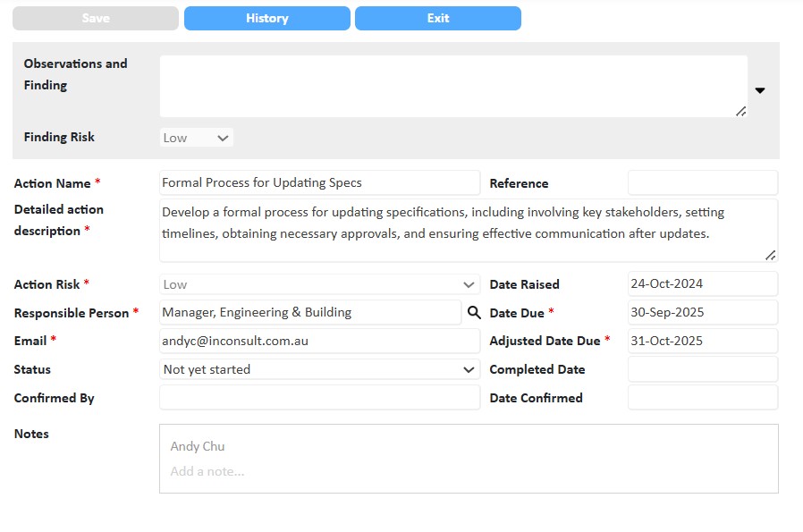The width and height of the screenshot is (803, 532).
Task: Click into the Reference field
Action: pyautogui.click(x=702, y=183)
